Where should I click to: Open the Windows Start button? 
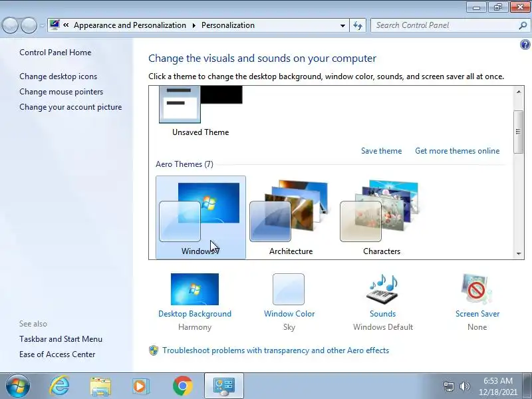point(18,386)
